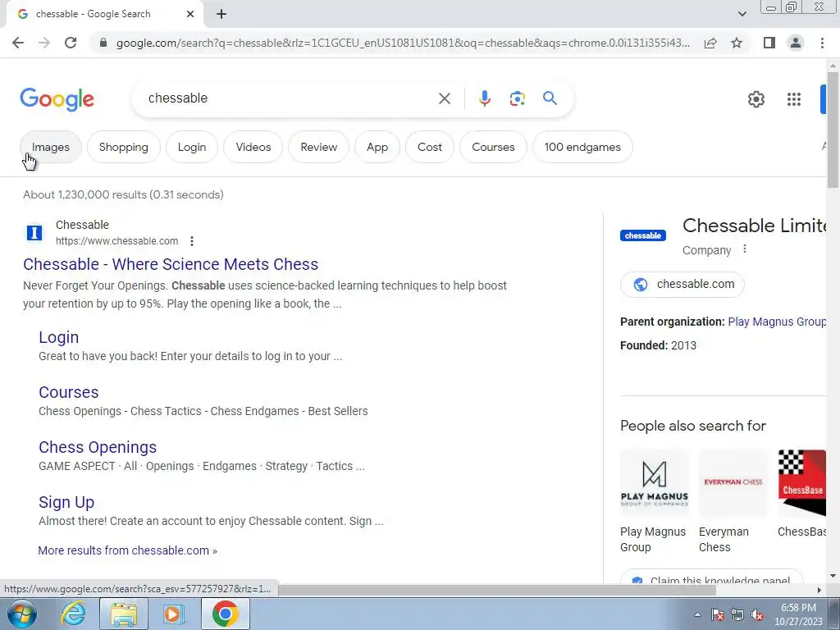The image size is (840, 630).
Task: Select the App filter chip
Action: [x=377, y=147]
